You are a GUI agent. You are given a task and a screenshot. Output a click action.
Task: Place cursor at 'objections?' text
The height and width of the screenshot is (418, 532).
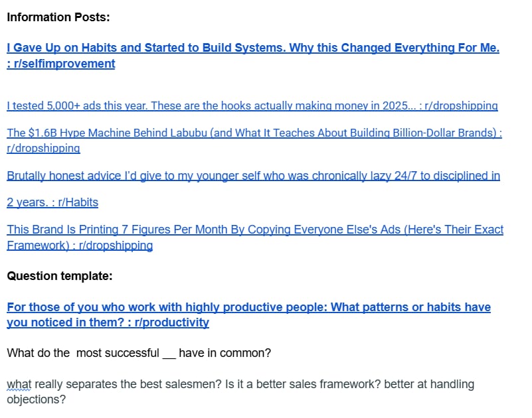point(37,399)
